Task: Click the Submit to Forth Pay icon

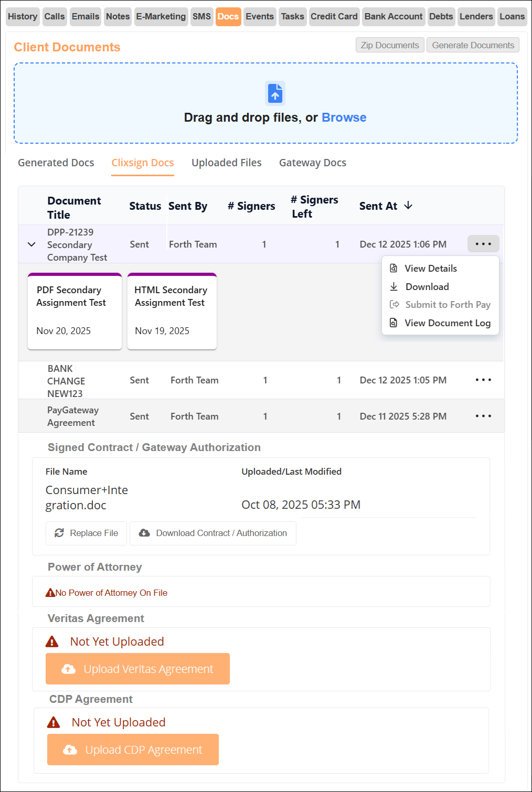Action: coord(393,304)
